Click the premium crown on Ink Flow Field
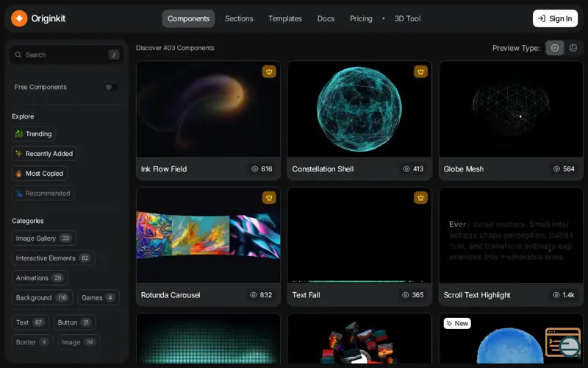The height and width of the screenshot is (368, 588). 269,71
